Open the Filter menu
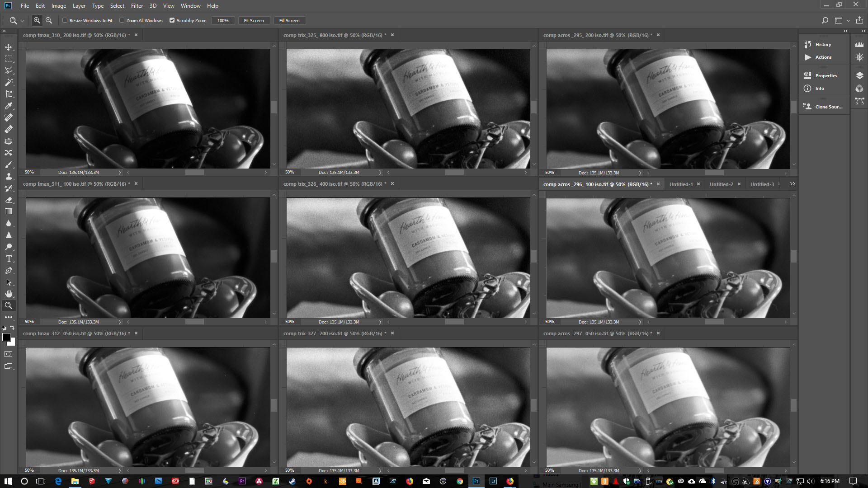This screenshot has width=868, height=488. pyautogui.click(x=137, y=6)
